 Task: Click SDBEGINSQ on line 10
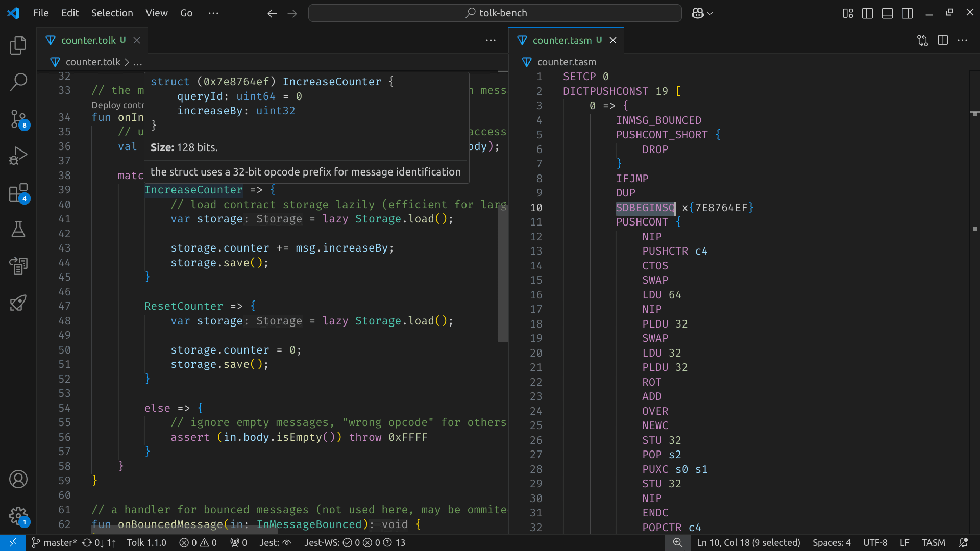tap(645, 208)
